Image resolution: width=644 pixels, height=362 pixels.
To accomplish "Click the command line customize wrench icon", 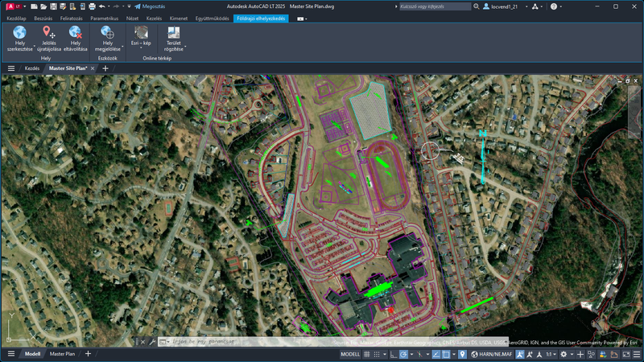I will point(152,341).
